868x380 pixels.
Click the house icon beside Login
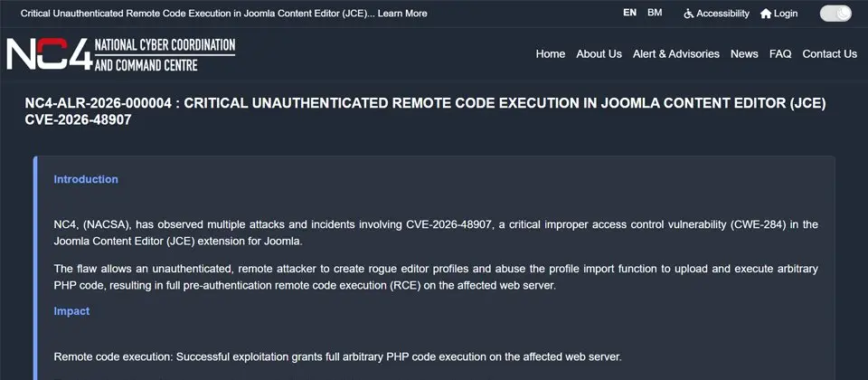tap(766, 14)
